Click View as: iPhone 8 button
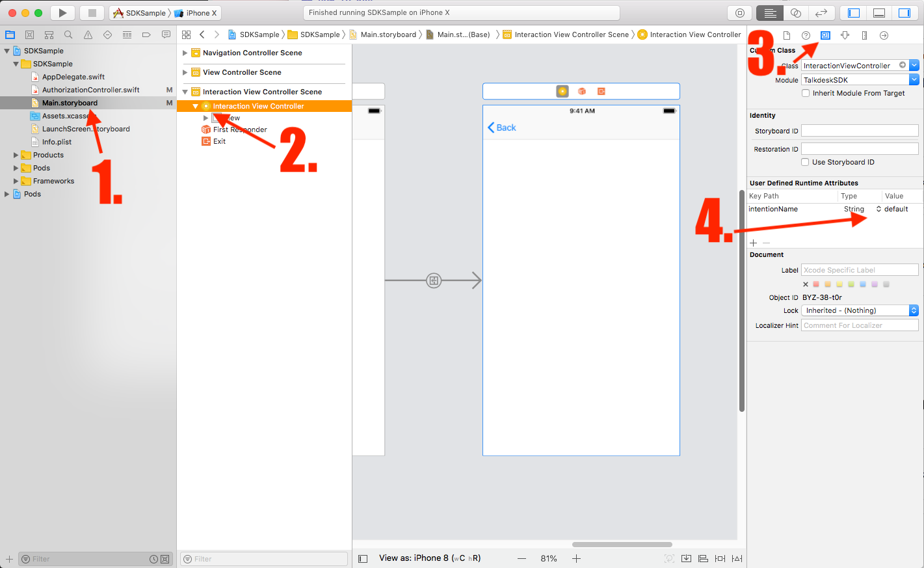The image size is (924, 568). click(x=430, y=558)
